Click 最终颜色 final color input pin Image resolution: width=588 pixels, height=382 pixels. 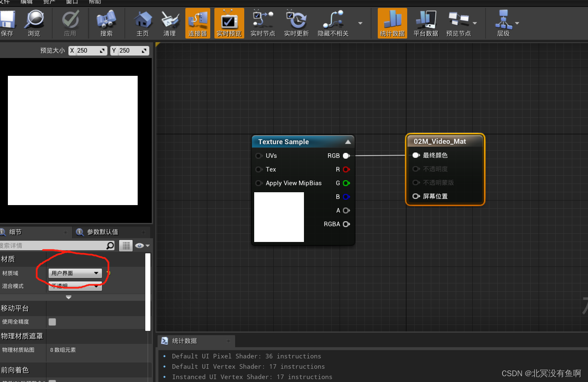coord(416,155)
